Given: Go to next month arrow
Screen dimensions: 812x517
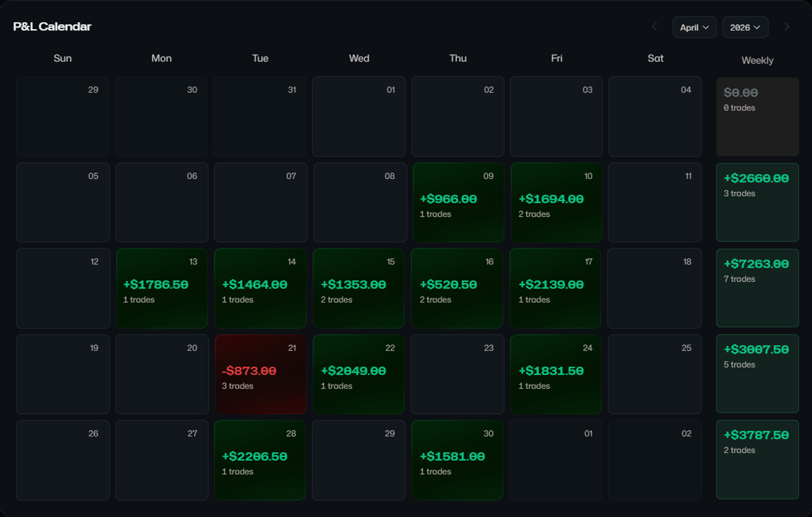Looking at the screenshot, I should pyautogui.click(x=787, y=27).
